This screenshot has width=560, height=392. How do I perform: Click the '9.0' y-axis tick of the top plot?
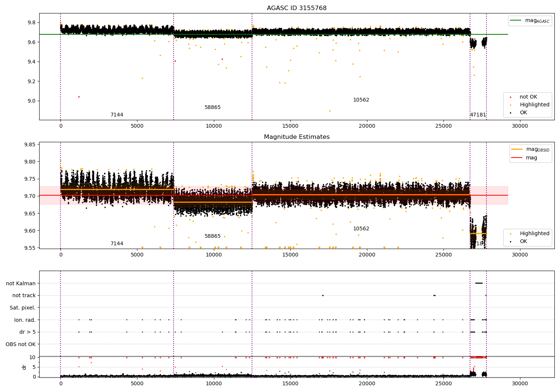point(31,101)
